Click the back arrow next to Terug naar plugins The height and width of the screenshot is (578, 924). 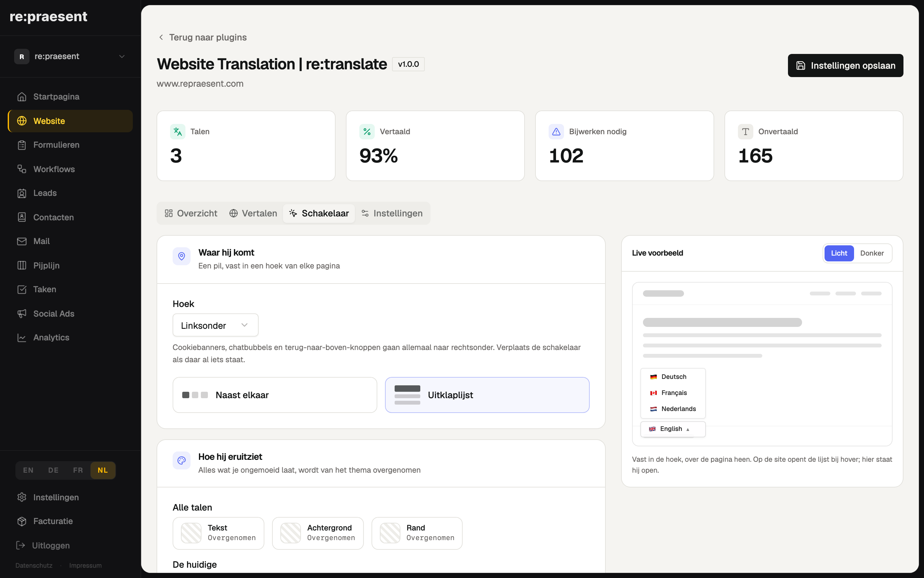[161, 37]
